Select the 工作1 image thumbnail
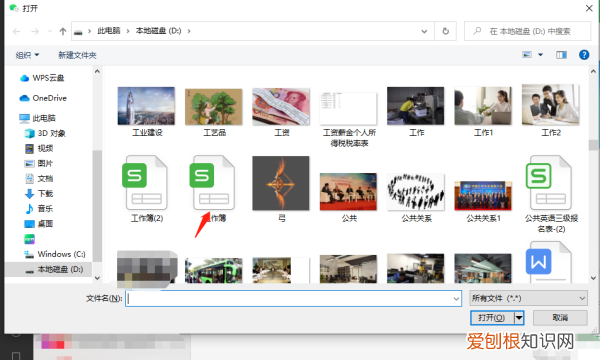This screenshot has width=600, height=360. [483, 106]
